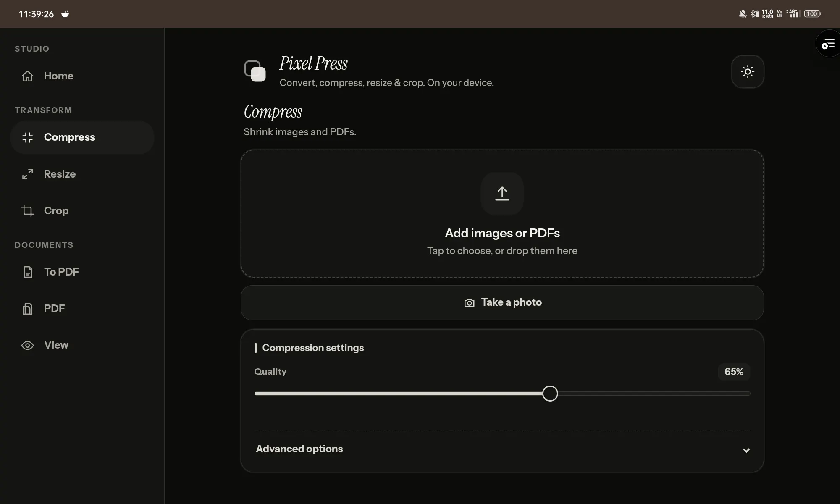This screenshot has height=504, width=840.
Task: Click the Tap to choose, or drop them here text
Action: [502, 251]
